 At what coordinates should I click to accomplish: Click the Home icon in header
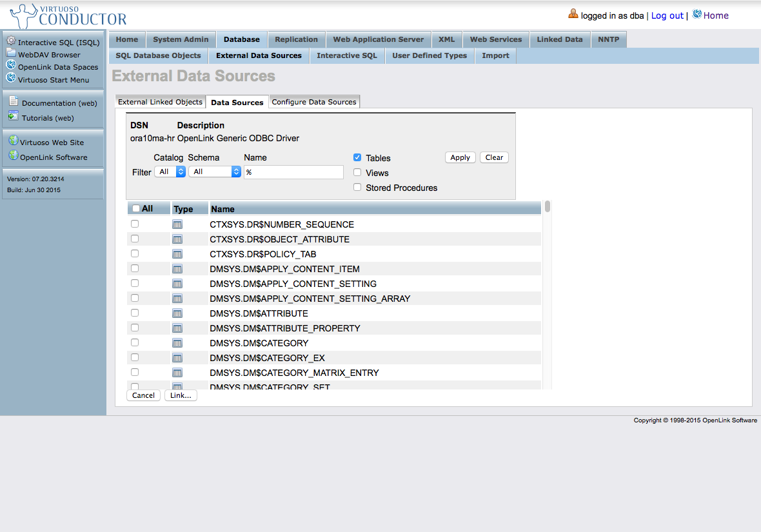(697, 14)
